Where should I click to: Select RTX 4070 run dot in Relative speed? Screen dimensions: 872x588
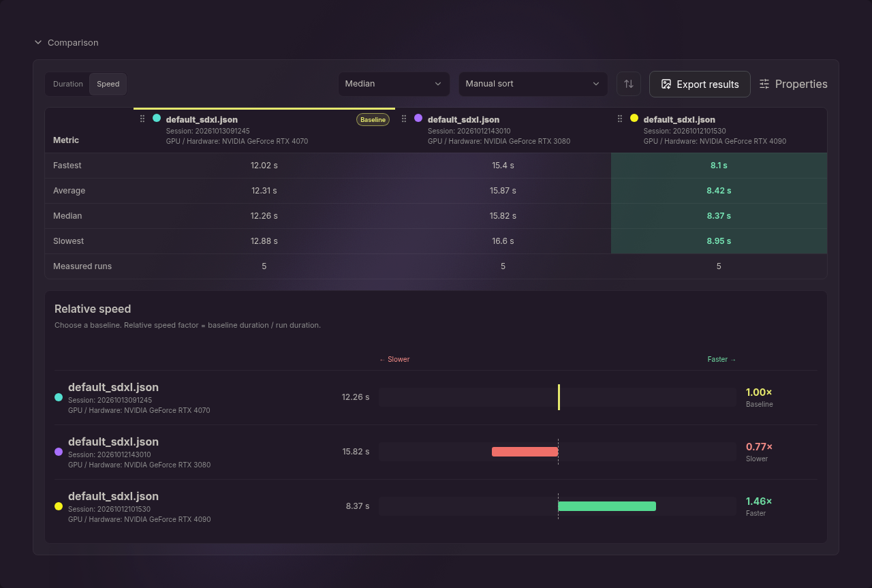coord(59,397)
